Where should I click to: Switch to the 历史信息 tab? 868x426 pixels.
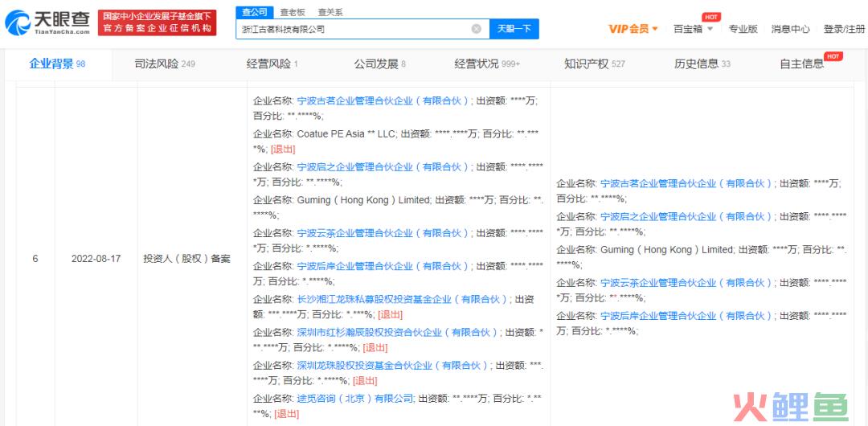pos(702,64)
